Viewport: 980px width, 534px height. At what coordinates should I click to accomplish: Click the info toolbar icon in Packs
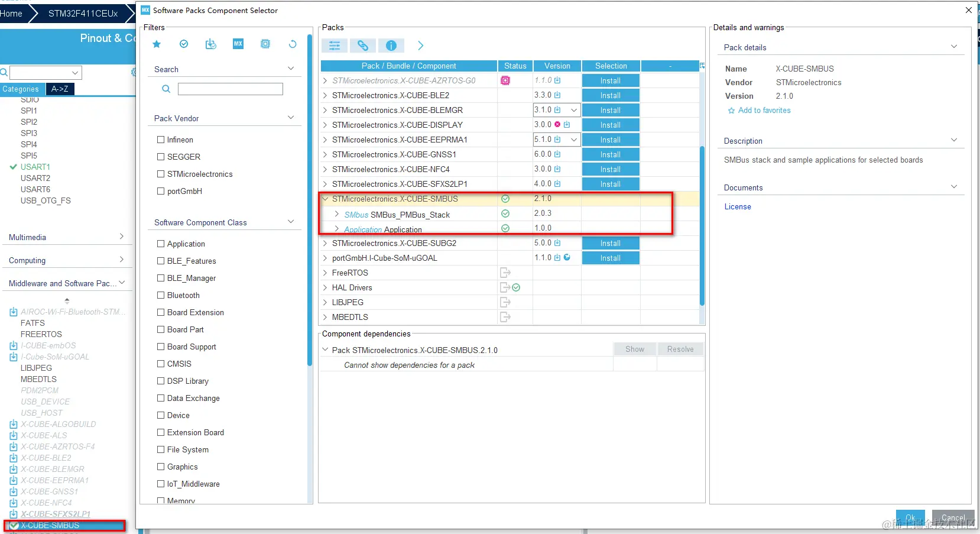[391, 46]
